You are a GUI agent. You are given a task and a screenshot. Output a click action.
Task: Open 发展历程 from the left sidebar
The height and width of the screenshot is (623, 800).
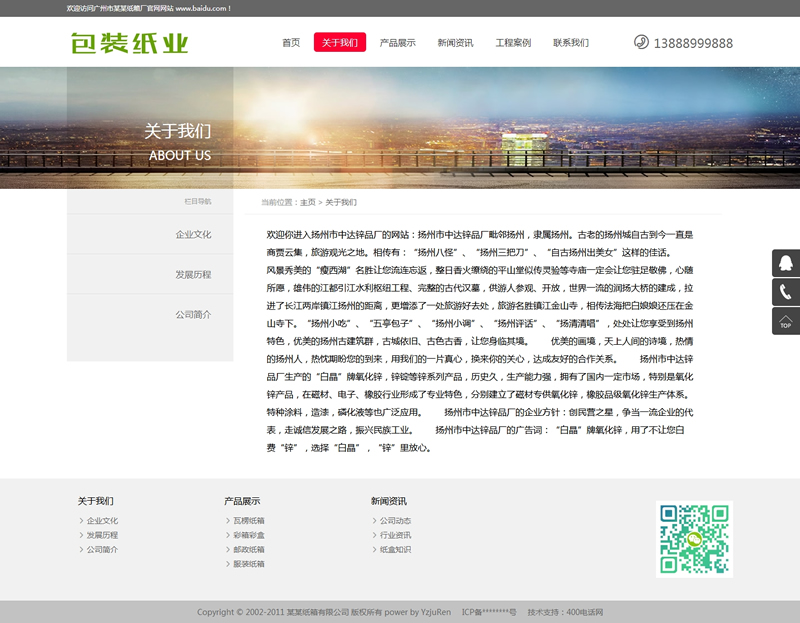tap(193, 274)
